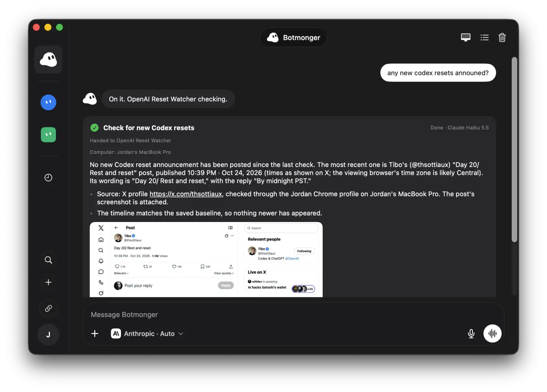547x392 pixels.
Task: Click the sidebar plus icon to add
Action: 48,282
